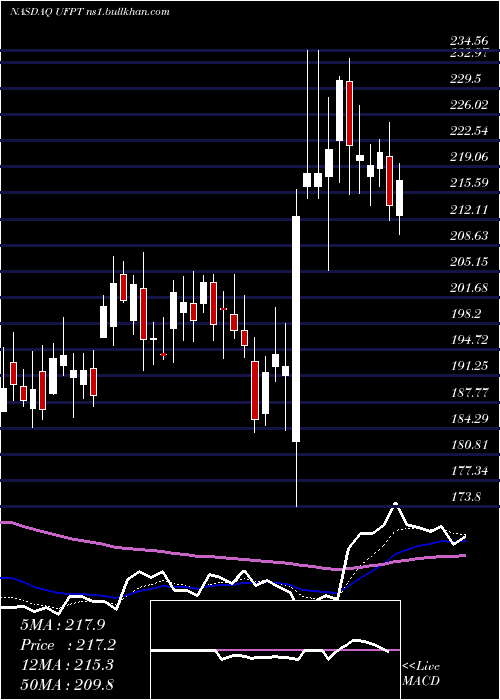
Task: Click the 50MA : 209.8 readout
Action: tap(67, 684)
